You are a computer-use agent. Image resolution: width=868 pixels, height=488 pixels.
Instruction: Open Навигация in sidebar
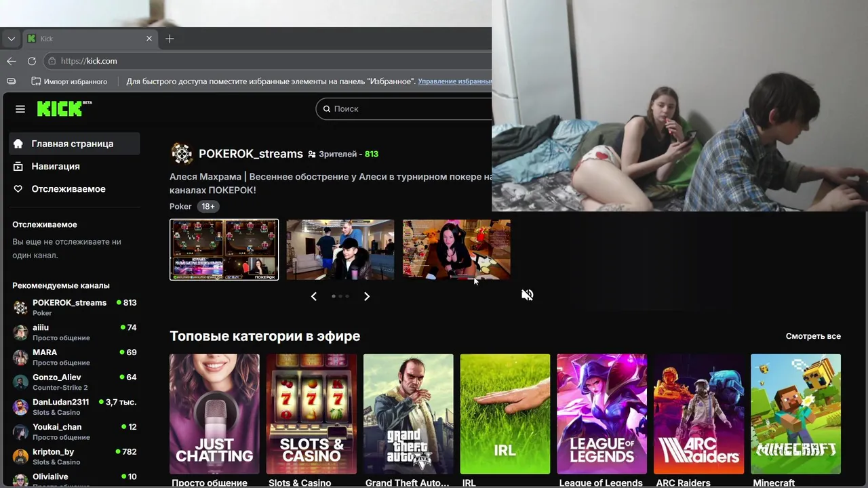(x=75, y=166)
